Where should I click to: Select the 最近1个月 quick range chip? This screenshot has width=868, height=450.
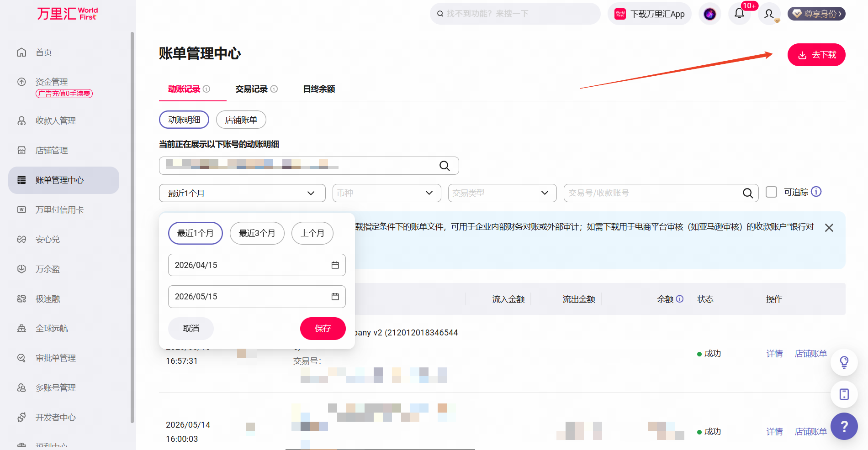[x=196, y=233]
